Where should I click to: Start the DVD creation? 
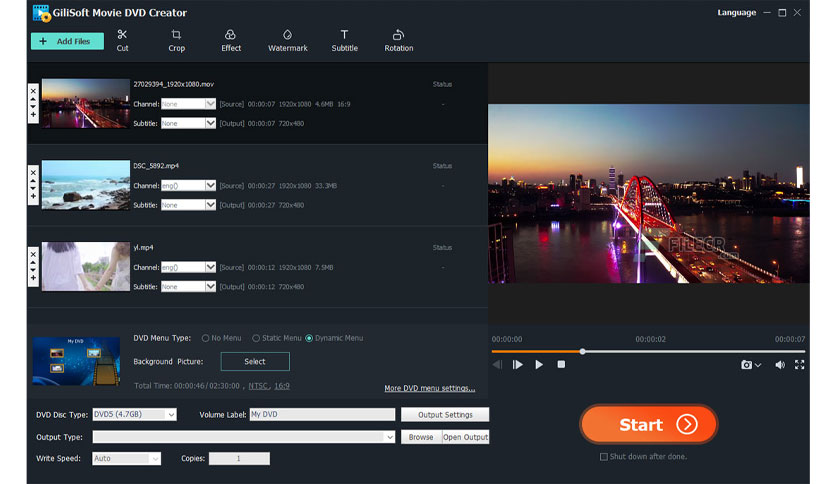click(x=648, y=424)
